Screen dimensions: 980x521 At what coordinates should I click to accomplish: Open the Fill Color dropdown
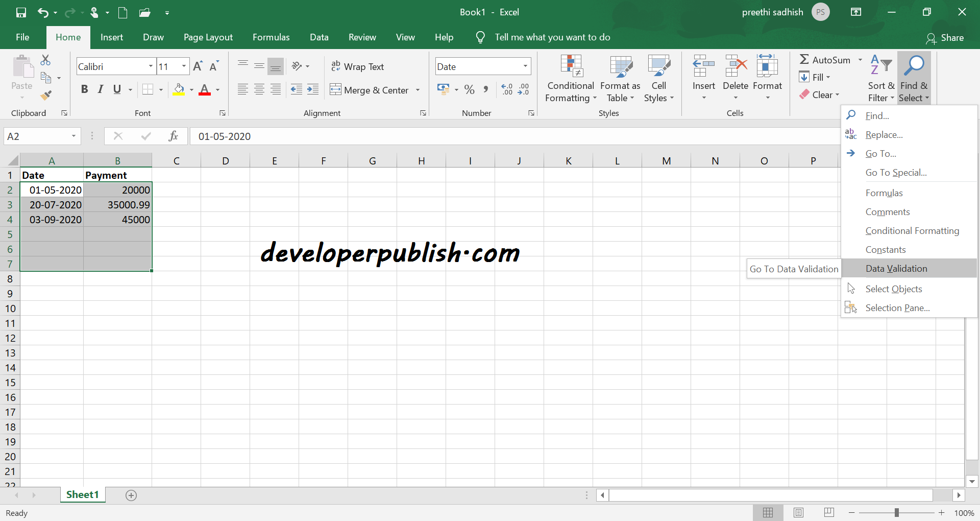[191, 89]
